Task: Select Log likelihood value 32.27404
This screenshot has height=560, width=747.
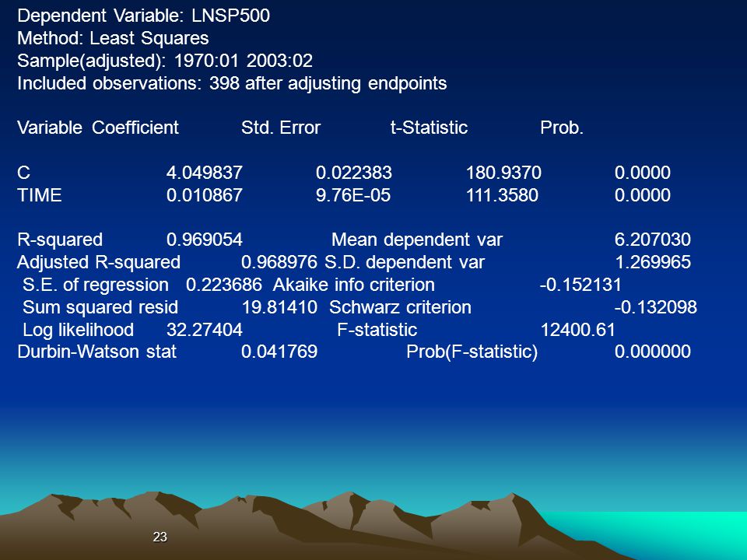Action: pos(205,330)
